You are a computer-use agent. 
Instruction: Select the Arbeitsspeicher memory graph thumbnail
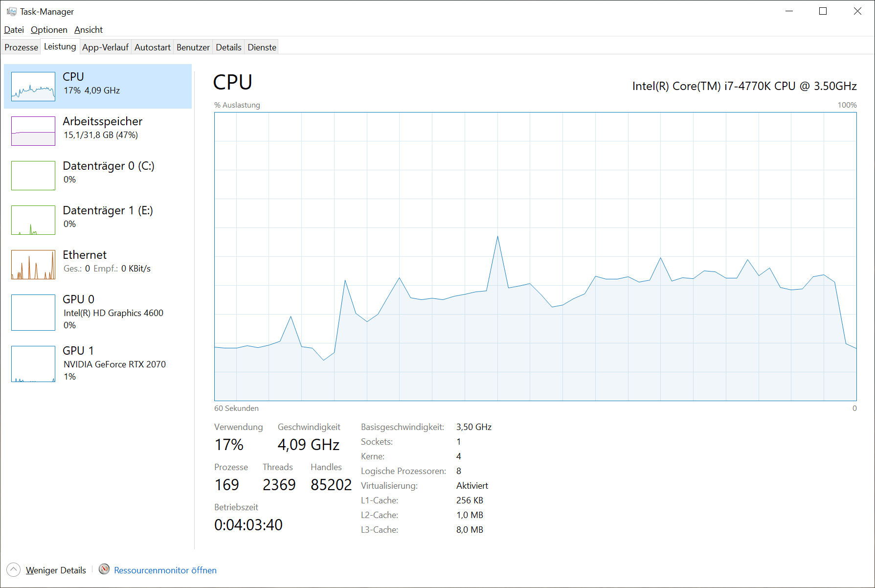point(33,131)
